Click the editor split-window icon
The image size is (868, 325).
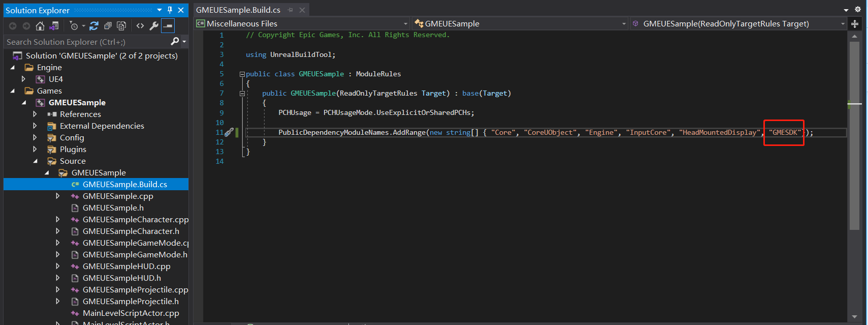[855, 24]
